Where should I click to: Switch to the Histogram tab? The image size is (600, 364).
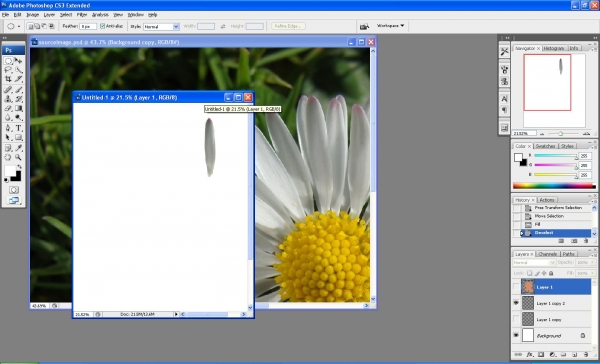click(554, 48)
